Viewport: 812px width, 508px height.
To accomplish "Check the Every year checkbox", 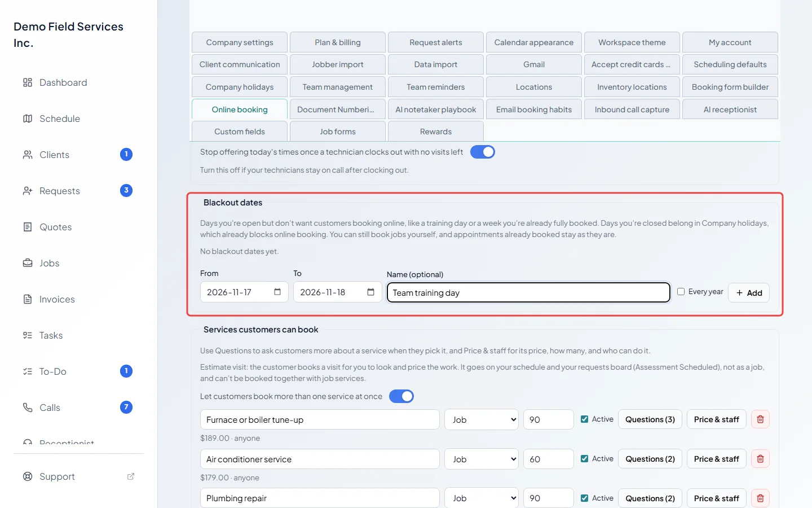I will click(x=681, y=292).
